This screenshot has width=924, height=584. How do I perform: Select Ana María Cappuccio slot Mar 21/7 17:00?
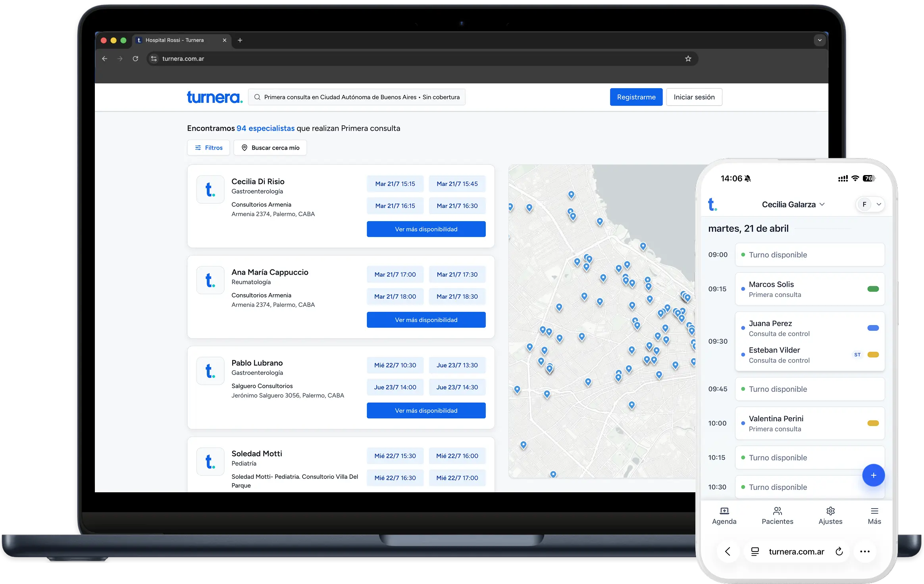pyautogui.click(x=395, y=274)
